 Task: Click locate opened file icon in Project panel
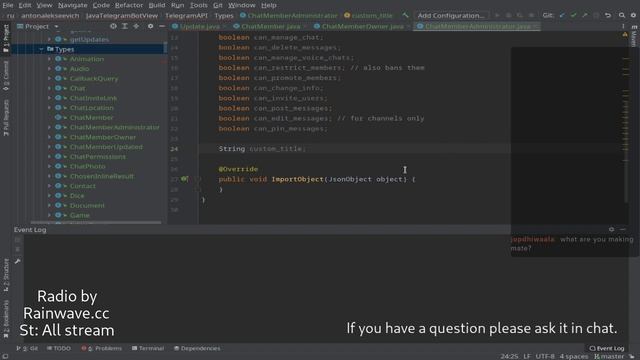coord(113,26)
